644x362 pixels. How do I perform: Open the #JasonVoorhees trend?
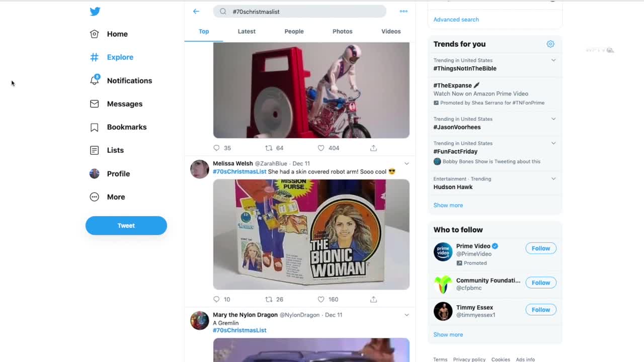click(x=457, y=127)
